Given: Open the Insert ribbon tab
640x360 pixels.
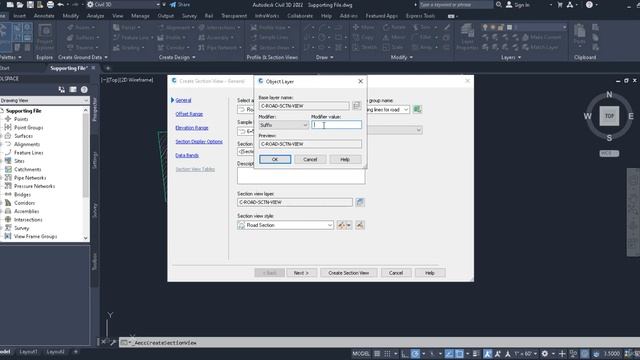Looking at the screenshot, I should click(x=19, y=16).
